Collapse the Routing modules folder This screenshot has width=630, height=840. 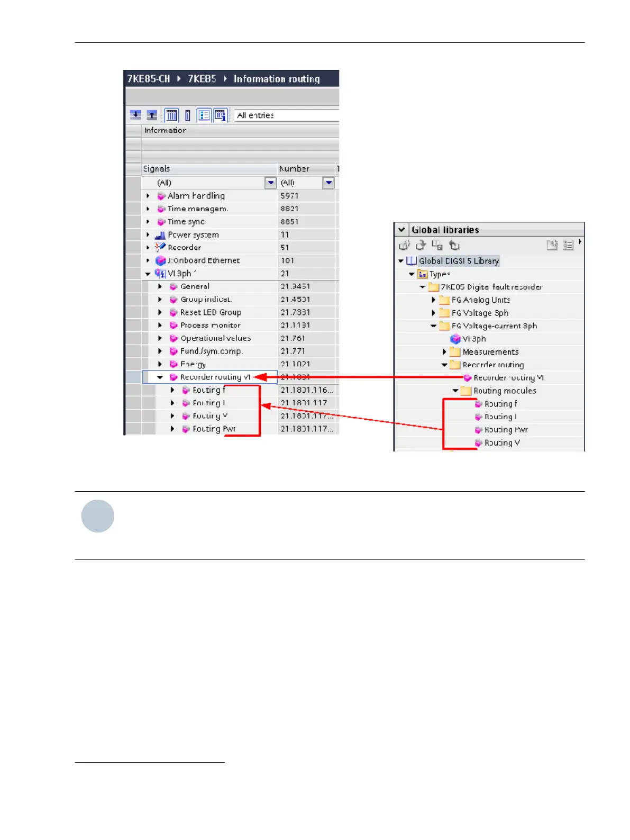455,391
